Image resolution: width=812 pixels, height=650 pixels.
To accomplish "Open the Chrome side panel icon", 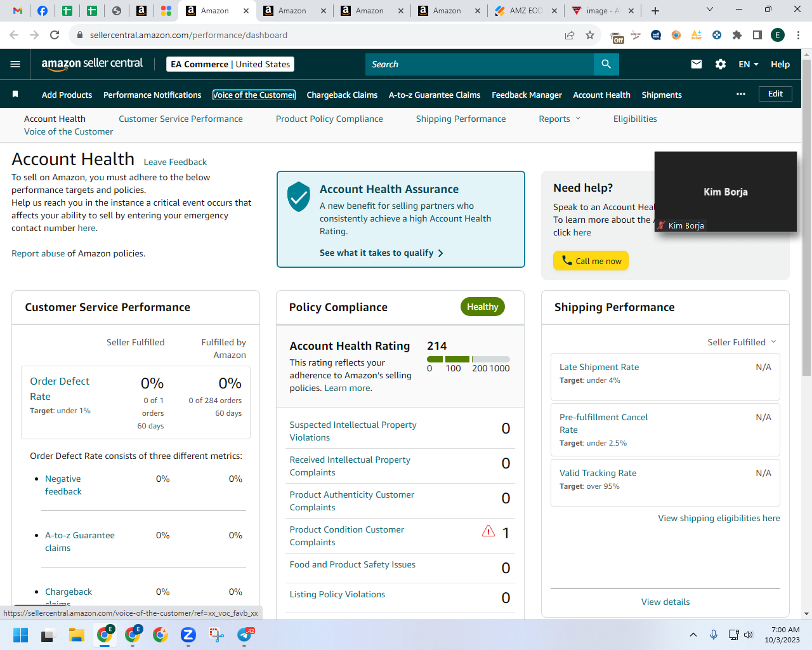I will point(757,35).
